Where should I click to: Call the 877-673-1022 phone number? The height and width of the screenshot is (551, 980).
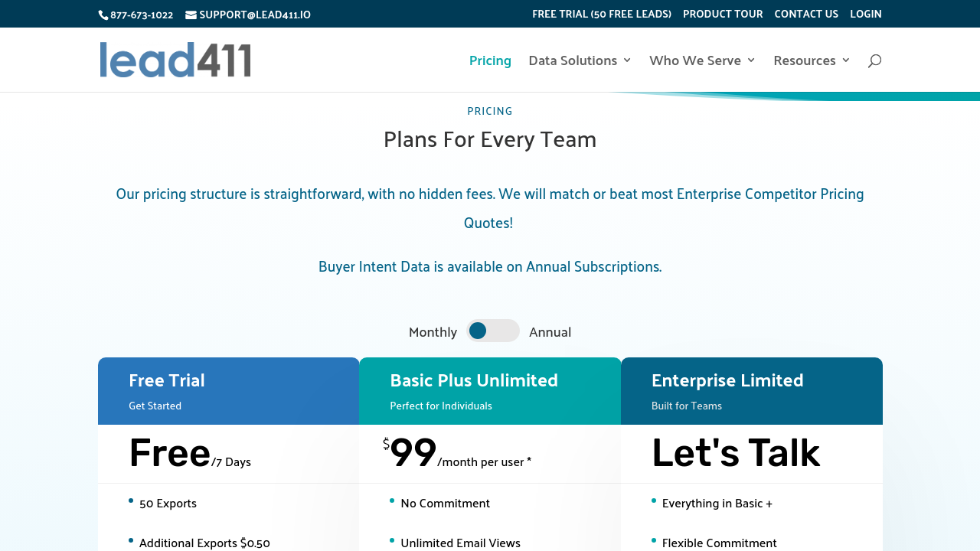[x=142, y=15]
